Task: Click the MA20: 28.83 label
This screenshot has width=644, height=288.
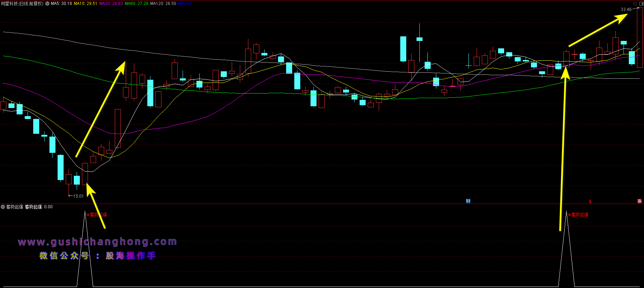Action: click(x=111, y=4)
